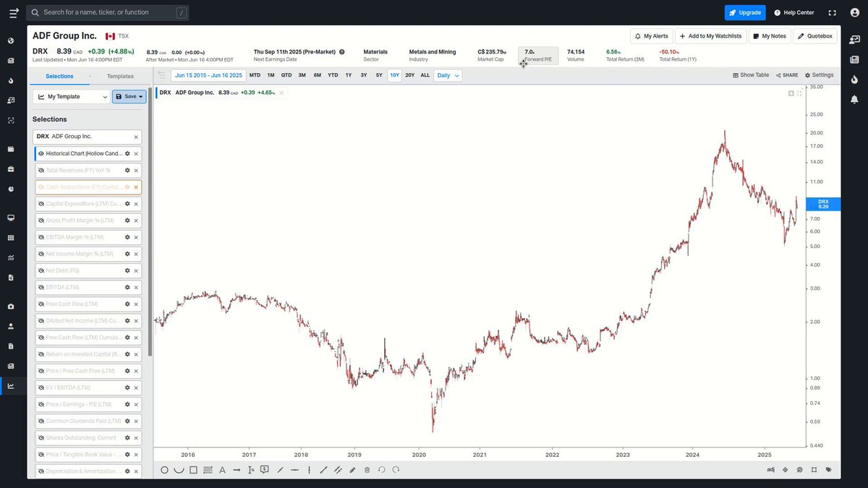Toggle fullscreen mode icon
868x488 pixels.
click(832, 12)
